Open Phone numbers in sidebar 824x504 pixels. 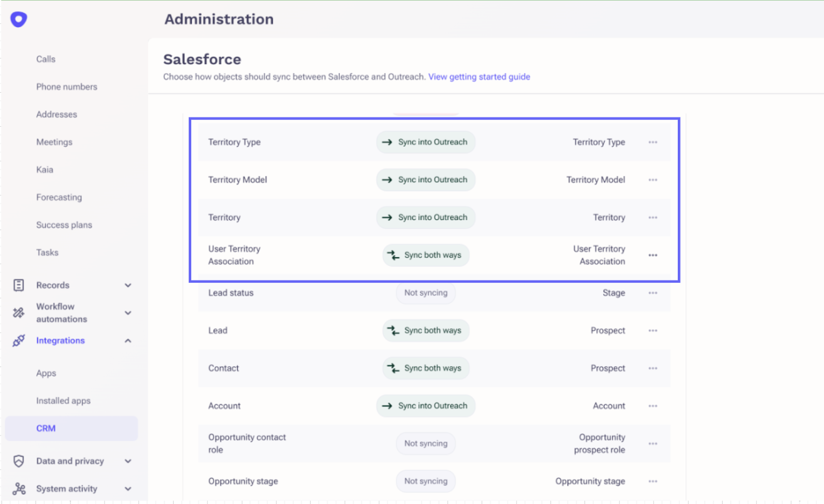click(66, 87)
